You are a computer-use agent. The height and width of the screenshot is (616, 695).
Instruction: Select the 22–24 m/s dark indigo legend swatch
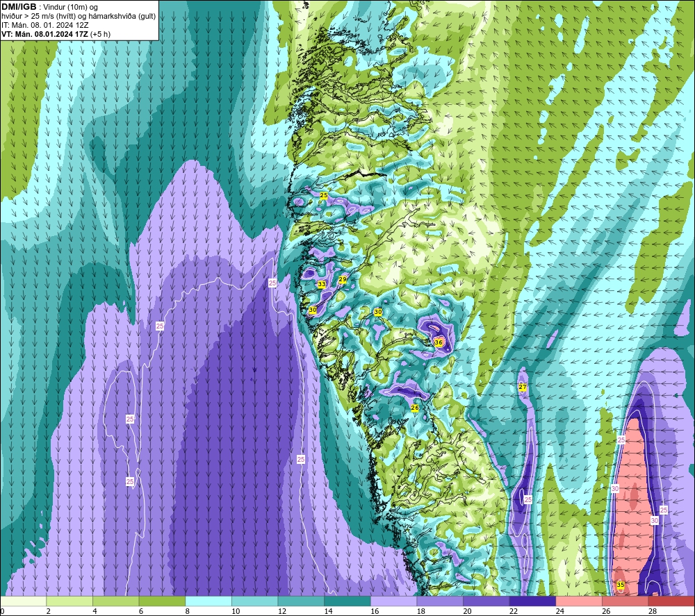pos(532,601)
